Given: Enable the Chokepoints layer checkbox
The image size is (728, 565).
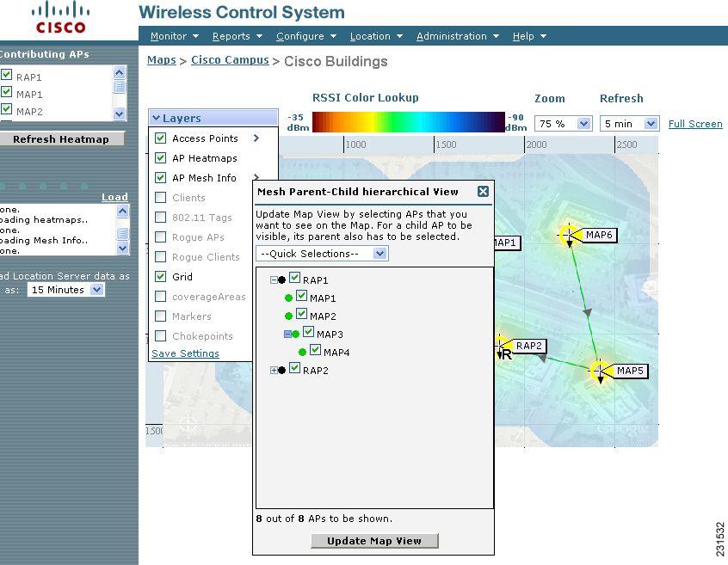Looking at the screenshot, I should [161, 335].
